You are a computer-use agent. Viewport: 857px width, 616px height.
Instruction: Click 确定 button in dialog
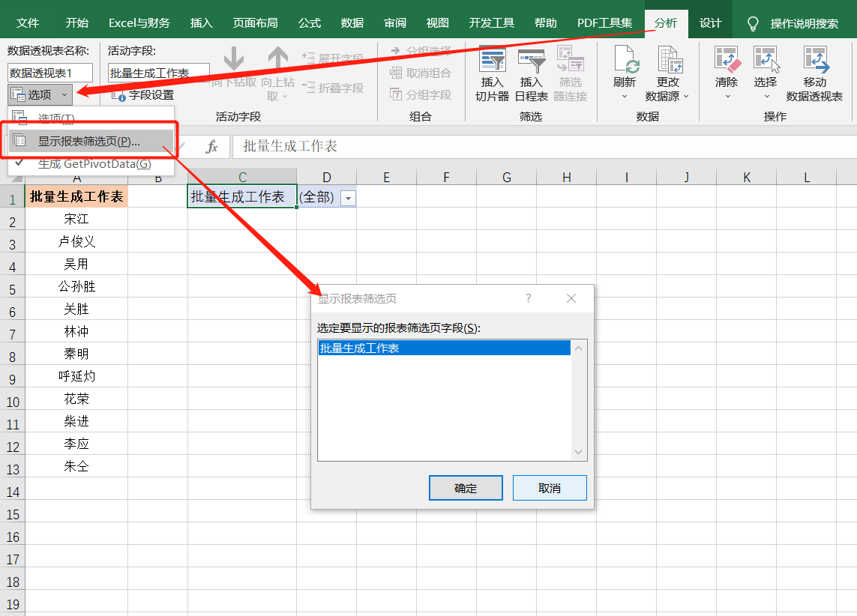466,488
